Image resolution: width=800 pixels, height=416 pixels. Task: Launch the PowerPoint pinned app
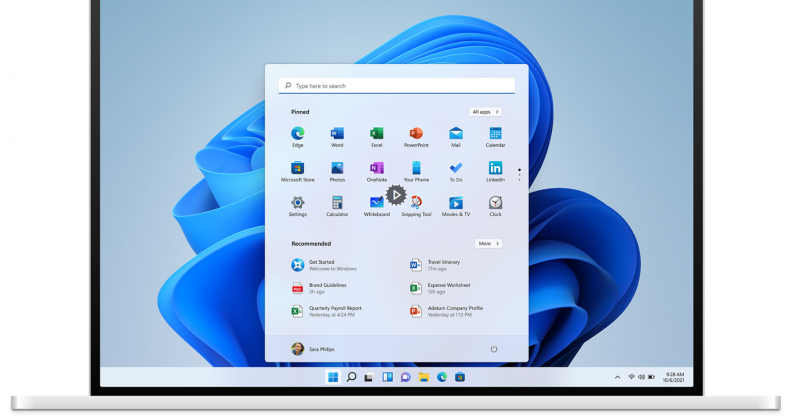pyautogui.click(x=416, y=137)
